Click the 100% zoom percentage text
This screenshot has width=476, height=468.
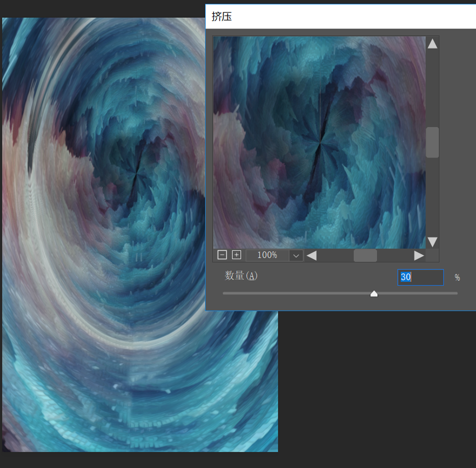point(267,255)
